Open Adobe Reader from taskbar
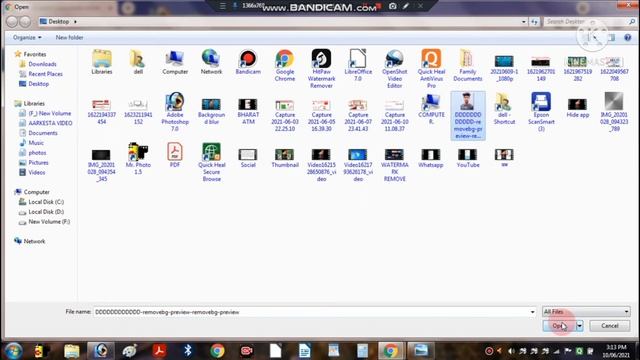 click(159, 351)
